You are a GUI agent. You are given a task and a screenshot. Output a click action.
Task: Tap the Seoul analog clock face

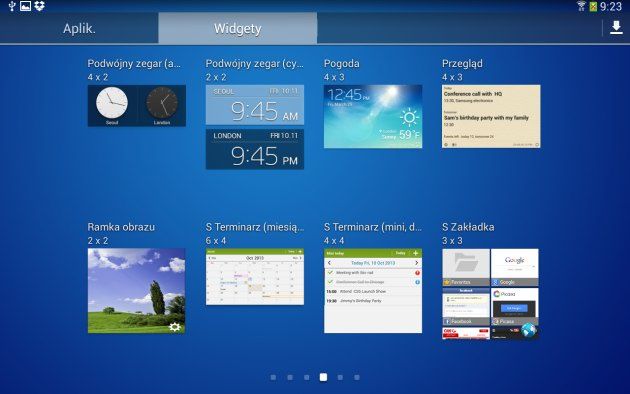click(x=112, y=102)
